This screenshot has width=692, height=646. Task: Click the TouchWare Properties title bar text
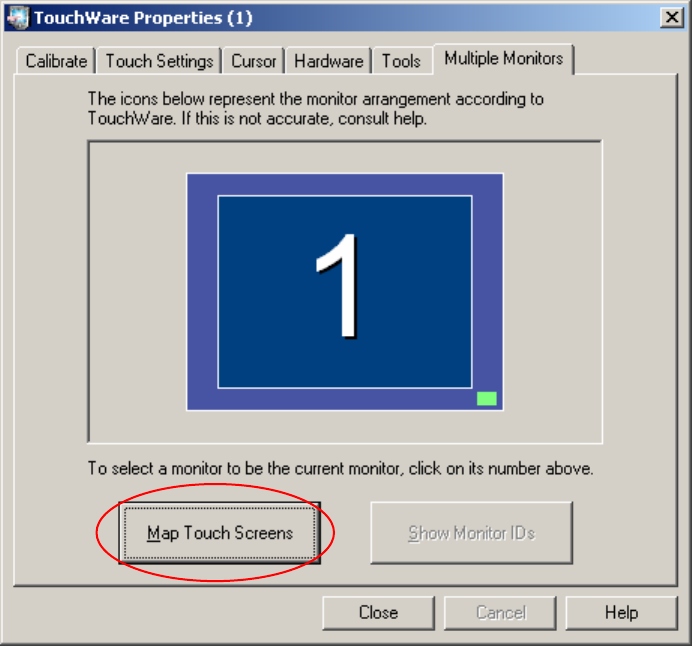point(143,18)
